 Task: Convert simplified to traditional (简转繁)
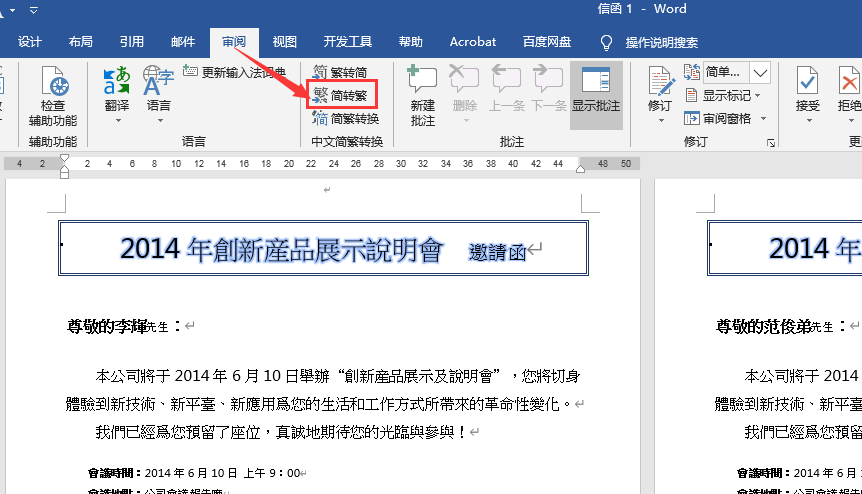[340, 96]
